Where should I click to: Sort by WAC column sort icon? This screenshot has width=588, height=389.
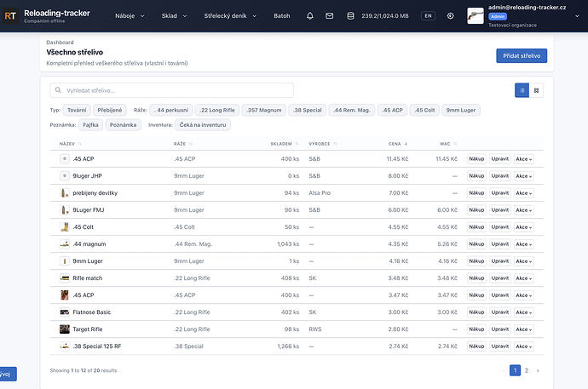pyautogui.click(x=455, y=144)
